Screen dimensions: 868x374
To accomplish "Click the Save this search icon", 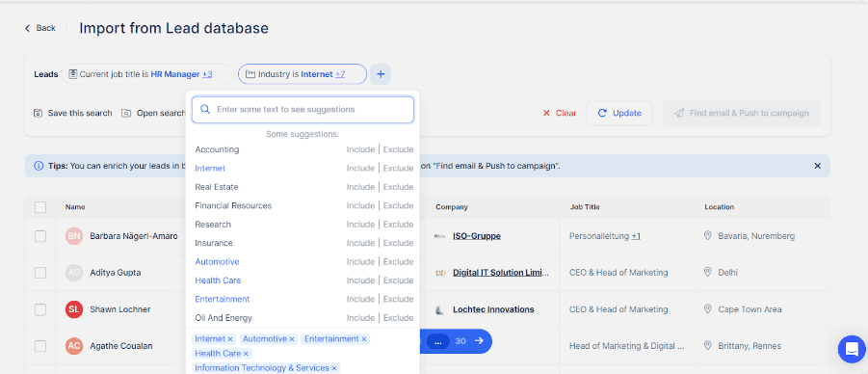I will 39,113.
